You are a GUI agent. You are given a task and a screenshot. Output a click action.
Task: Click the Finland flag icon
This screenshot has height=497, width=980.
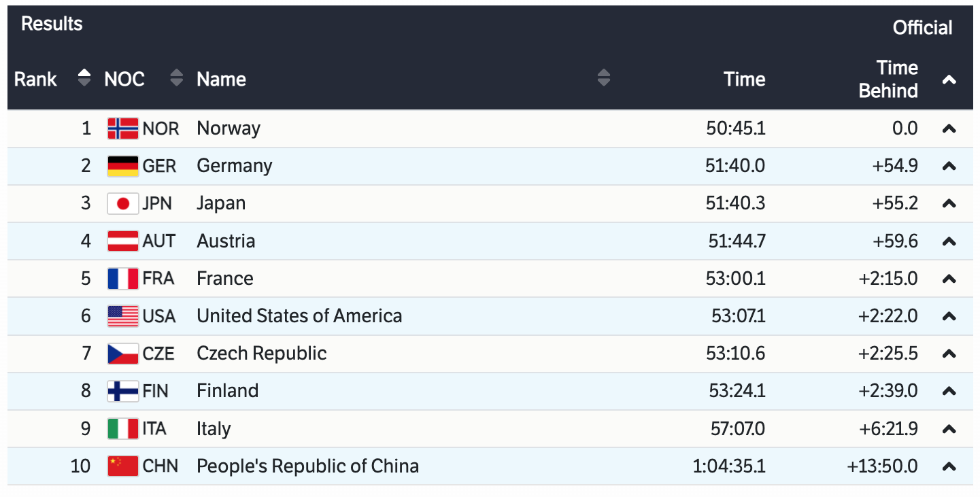(122, 391)
